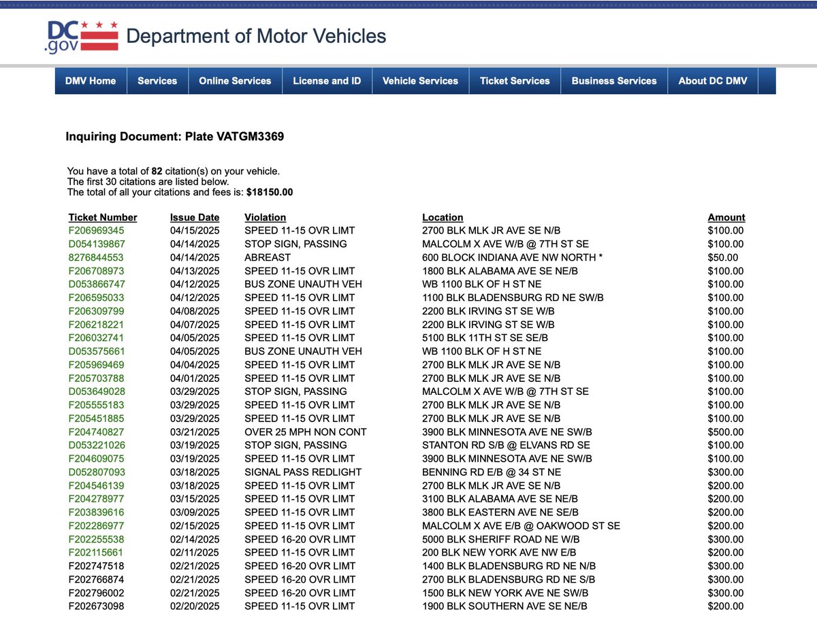Click 1900 BLK SOUTHERN AVE SE NE/B
The width and height of the screenshot is (817, 644).
click(504, 606)
